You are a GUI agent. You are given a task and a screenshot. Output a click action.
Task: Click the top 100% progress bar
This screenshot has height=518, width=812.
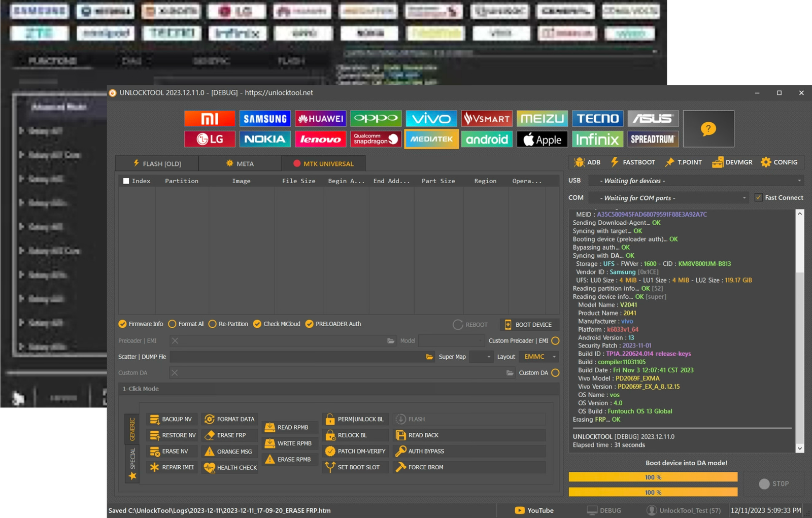(653, 477)
